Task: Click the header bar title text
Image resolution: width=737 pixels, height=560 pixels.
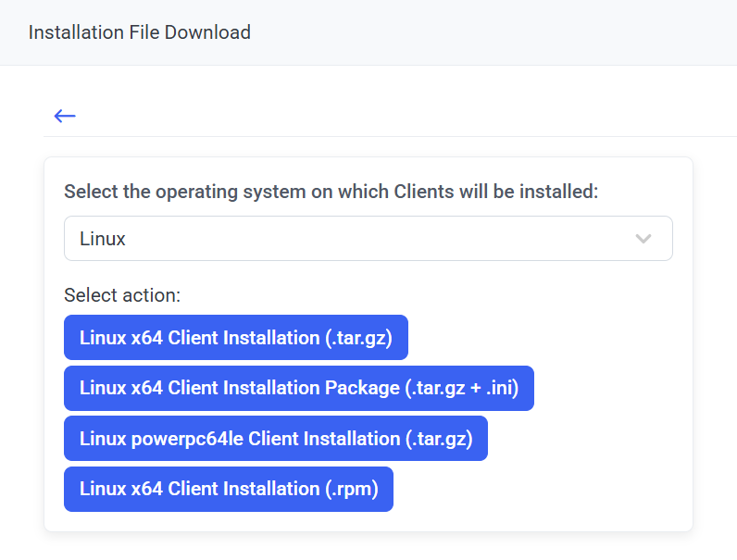Action: coord(140,32)
